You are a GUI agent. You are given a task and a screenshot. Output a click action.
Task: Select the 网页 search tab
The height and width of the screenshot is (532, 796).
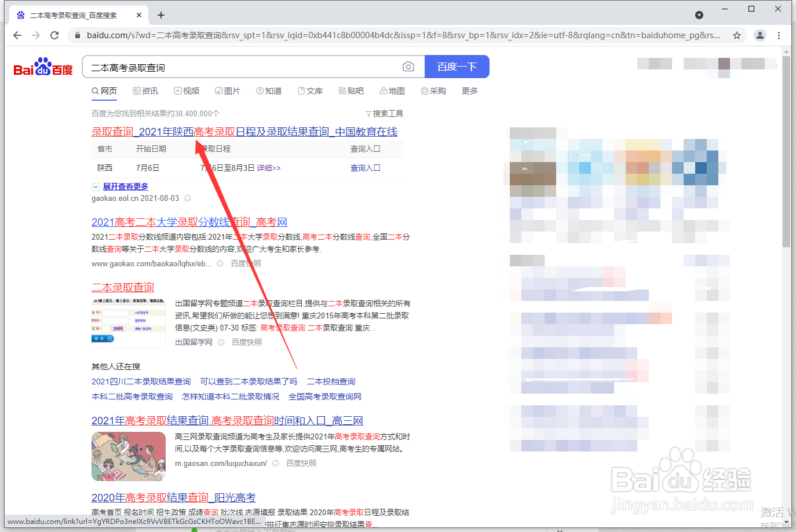104,91
